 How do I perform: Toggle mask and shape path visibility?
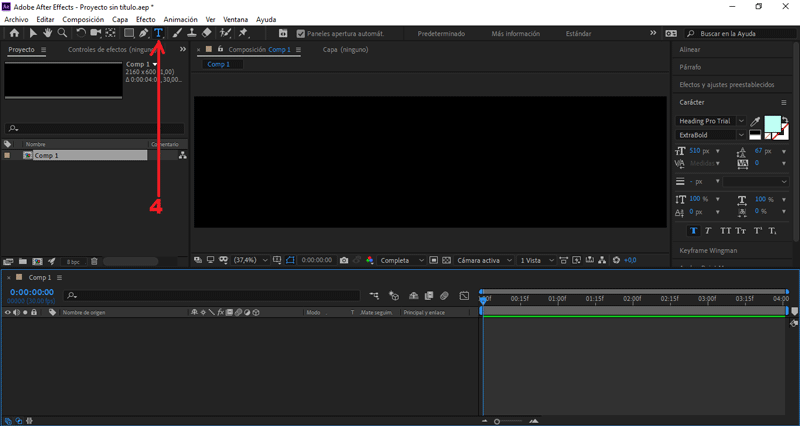290,260
